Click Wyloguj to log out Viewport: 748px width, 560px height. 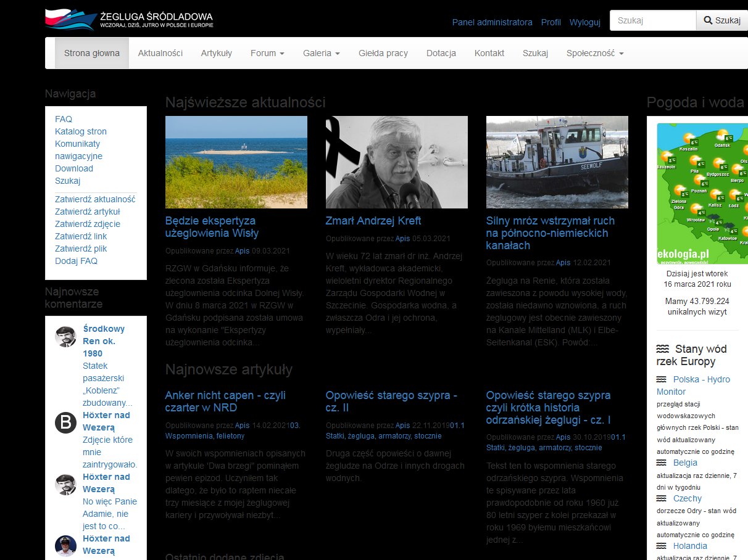tap(584, 22)
